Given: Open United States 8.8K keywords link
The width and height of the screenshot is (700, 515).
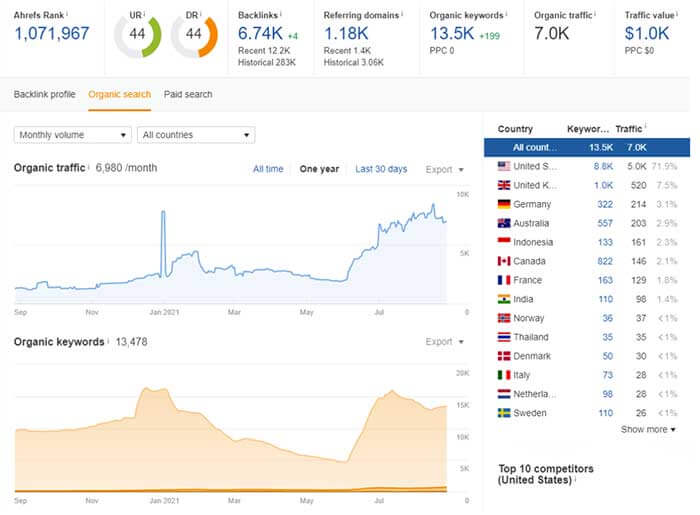Looking at the screenshot, I should coord(603,166).
